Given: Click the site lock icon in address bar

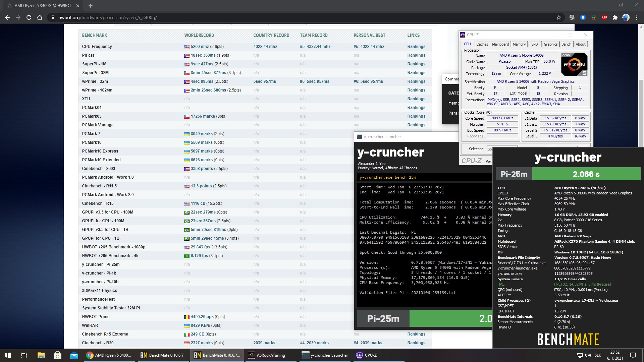Looking at the screenshot, I should [x=53, y=17].
